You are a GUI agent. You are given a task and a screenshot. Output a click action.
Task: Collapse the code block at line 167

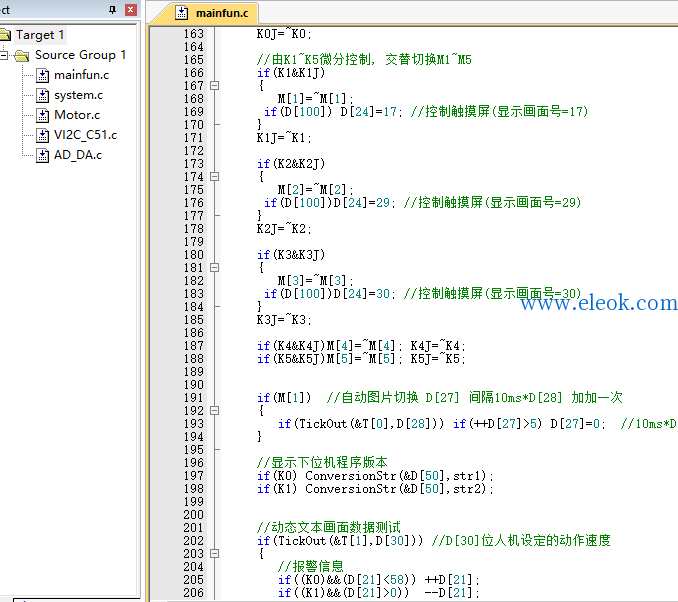coord(214,86)
